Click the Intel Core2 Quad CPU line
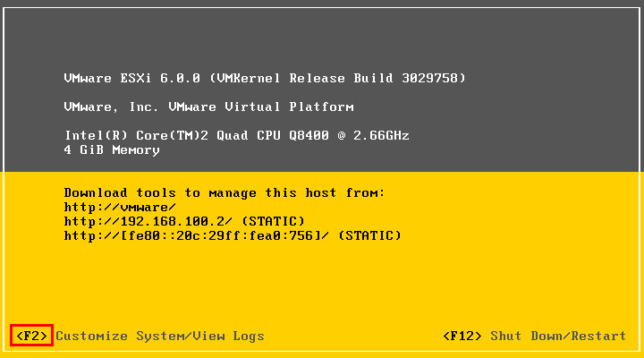The height and width of the screenshot is (358, 644). [236, 136]
